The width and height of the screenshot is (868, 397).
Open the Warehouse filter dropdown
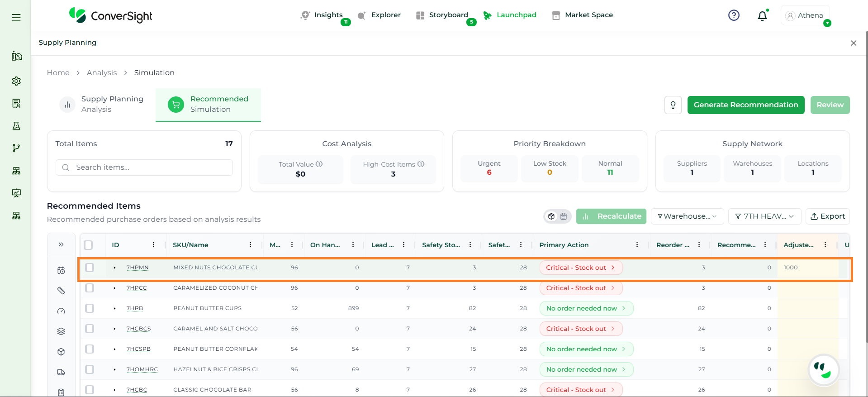(687, 216)
